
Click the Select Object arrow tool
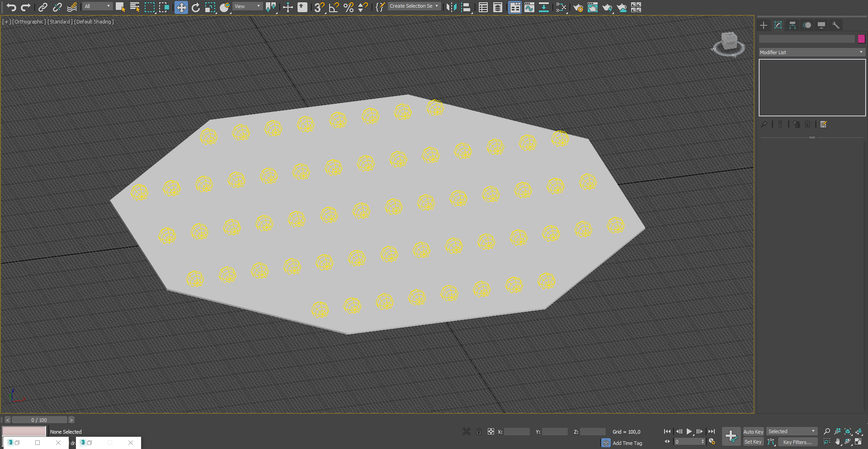click(x=120, y=7)
